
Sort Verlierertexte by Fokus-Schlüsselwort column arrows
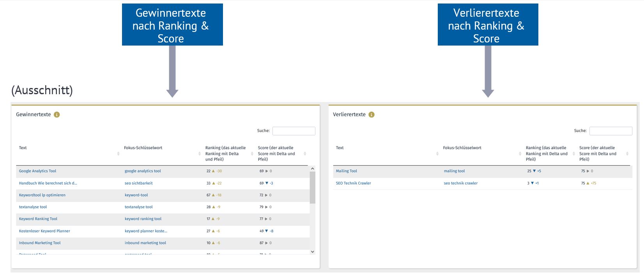[520, 154]
